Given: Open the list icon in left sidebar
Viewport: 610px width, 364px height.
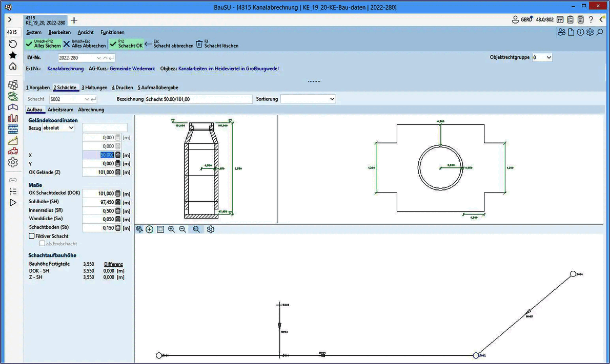Looking at the screenshot, I should pyautogui.click(x=13, y=191).
